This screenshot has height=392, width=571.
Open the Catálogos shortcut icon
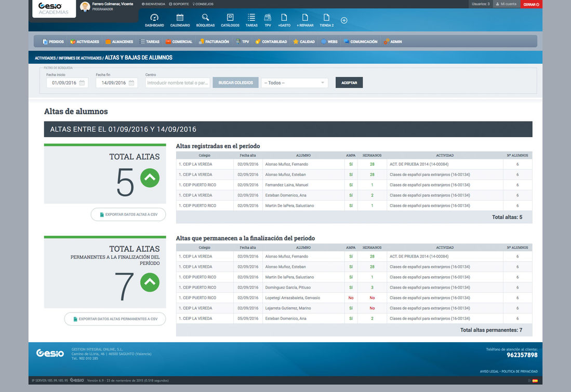pyautogui.click(x=230, y=20)
